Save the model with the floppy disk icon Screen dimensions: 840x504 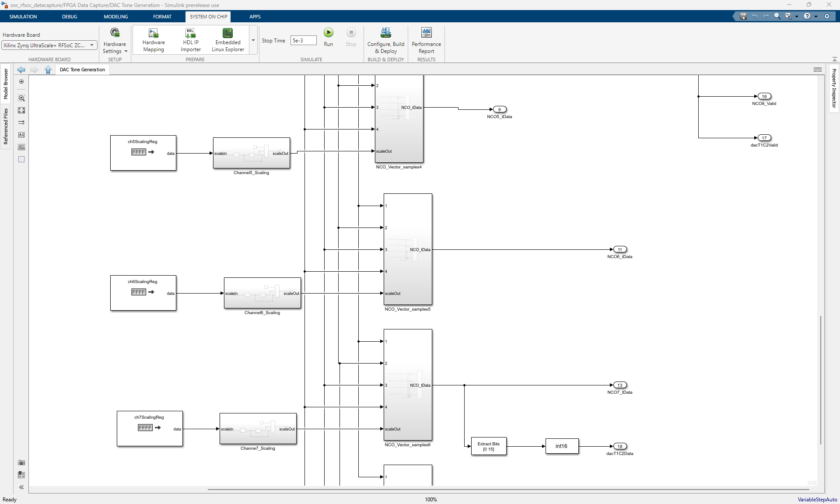click(x=743, y=16)
